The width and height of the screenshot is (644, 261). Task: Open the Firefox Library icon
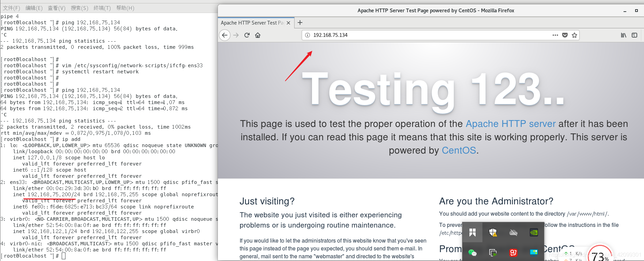point(624,35)
